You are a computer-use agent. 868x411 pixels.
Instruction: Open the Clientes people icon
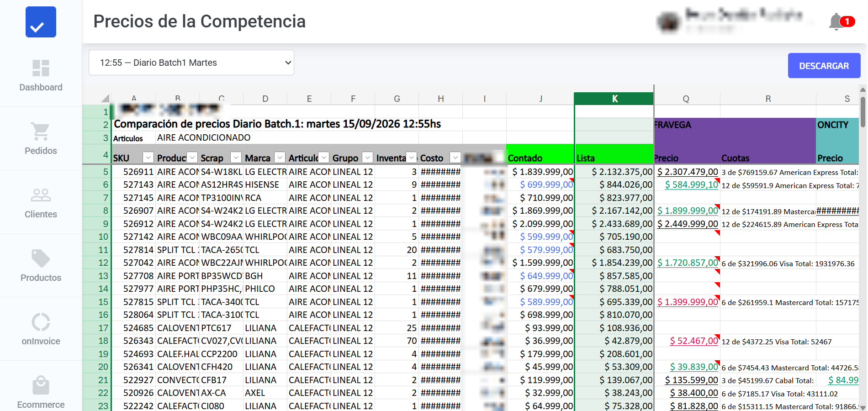point(41,195)
